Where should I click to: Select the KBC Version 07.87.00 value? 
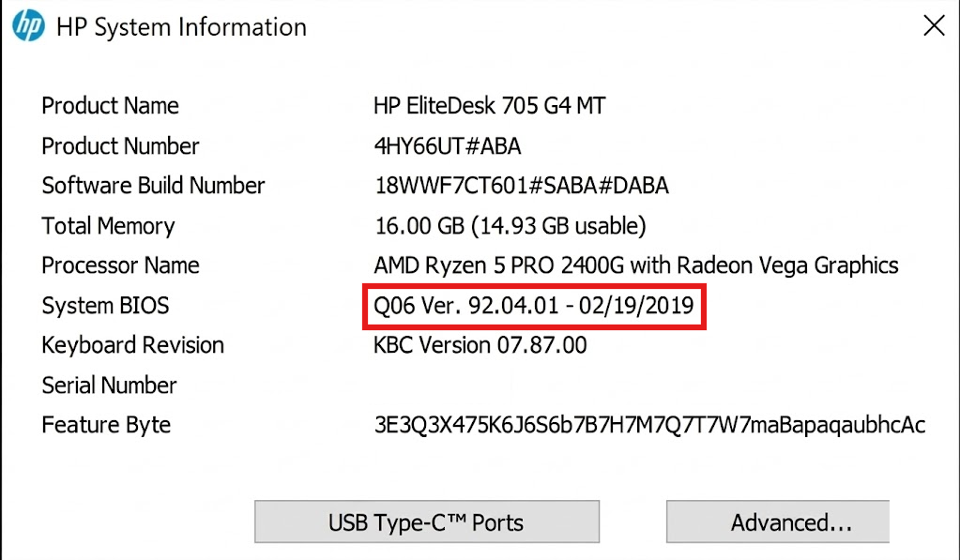click(480, 345)
